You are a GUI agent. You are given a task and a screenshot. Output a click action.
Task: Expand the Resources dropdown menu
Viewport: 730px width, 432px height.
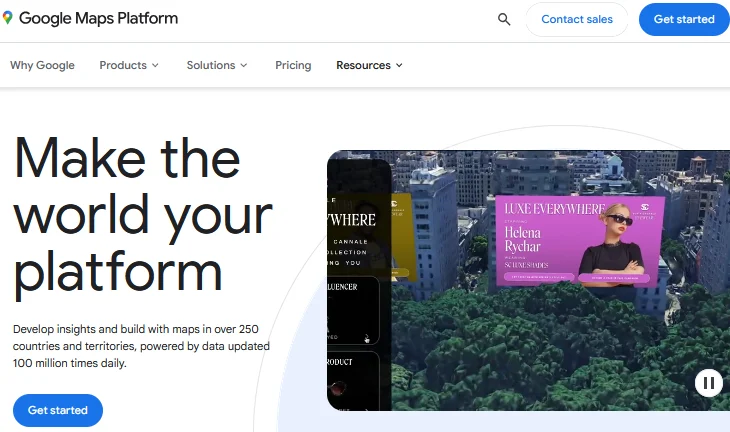[369, 65]
